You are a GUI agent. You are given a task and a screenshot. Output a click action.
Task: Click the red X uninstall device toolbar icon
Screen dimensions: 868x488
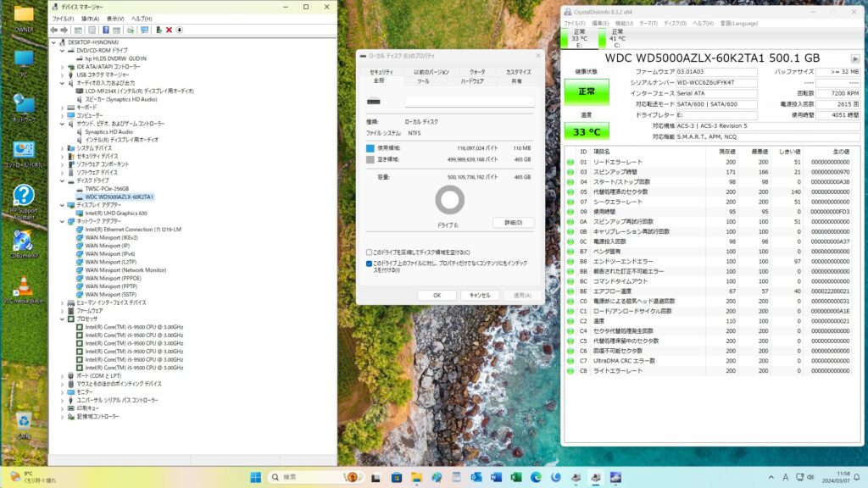click(x=168, y=30)
